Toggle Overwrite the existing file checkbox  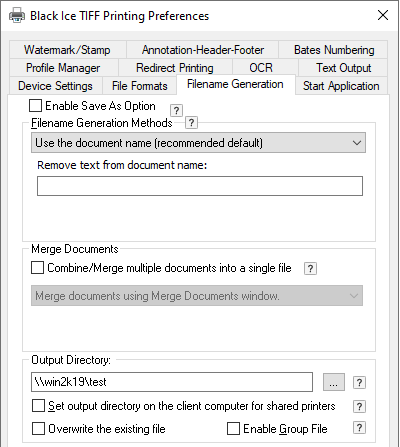38,428
